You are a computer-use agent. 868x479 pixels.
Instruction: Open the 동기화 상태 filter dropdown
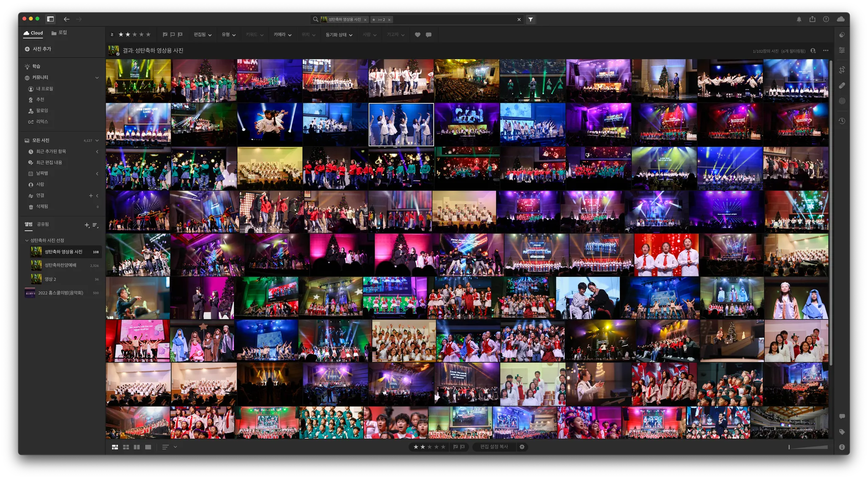point(339,35)
